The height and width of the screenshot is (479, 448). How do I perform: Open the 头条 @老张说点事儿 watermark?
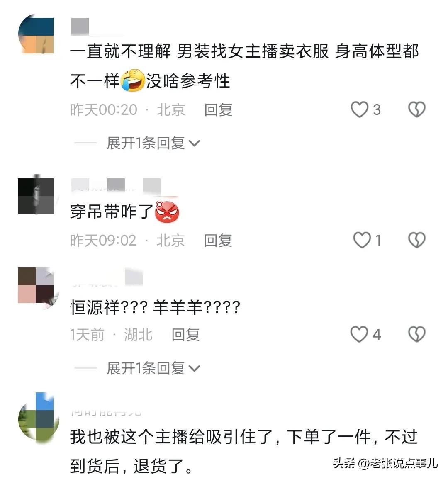pyautogui.click(x=385, y=463)
